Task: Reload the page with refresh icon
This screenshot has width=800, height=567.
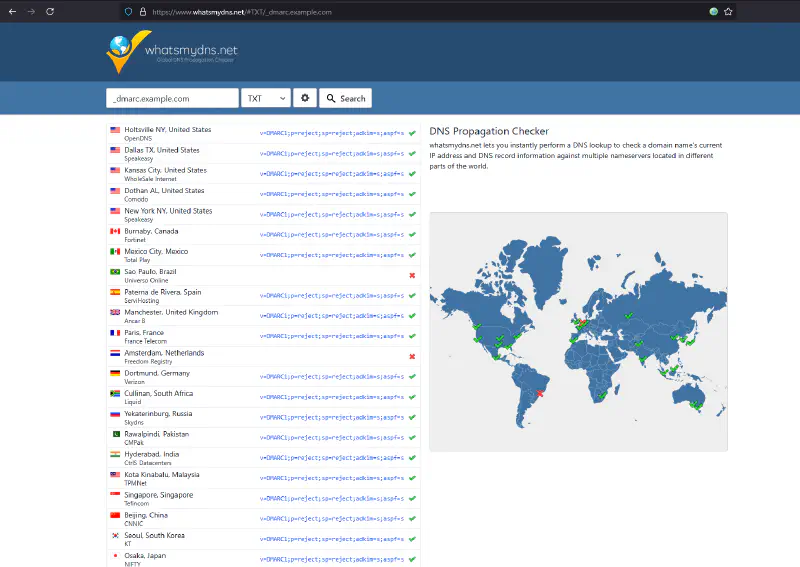Action: (50, 11)
